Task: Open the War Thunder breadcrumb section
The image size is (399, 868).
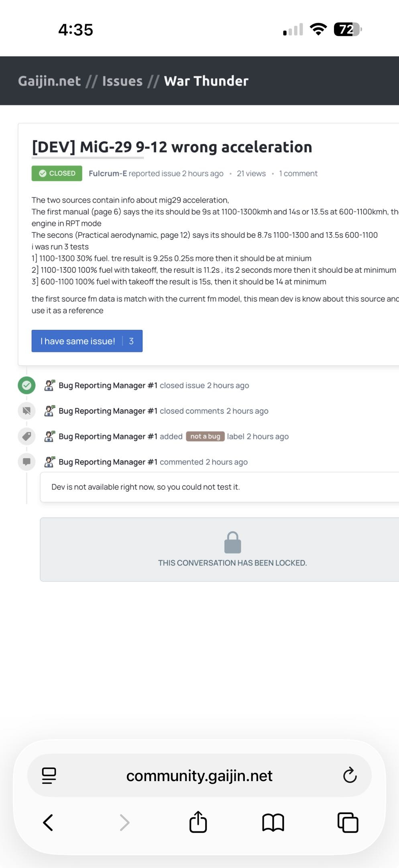Action: pos(206,81)
